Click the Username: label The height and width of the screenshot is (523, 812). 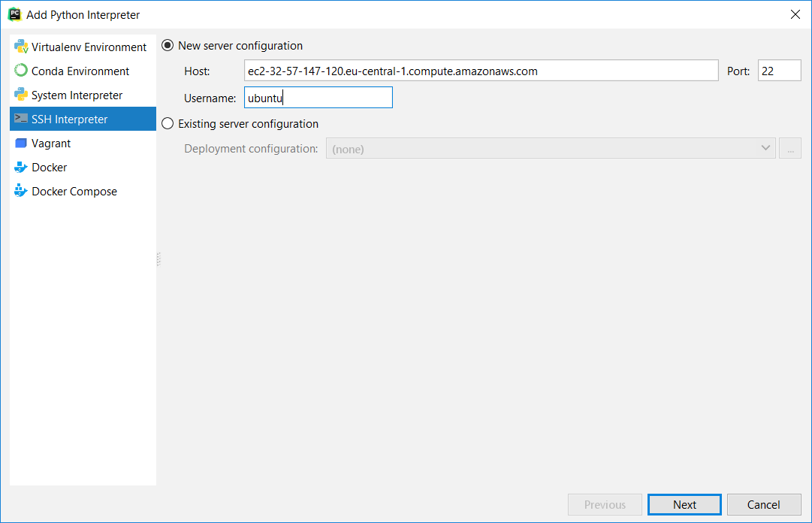(x=210, y=98)
